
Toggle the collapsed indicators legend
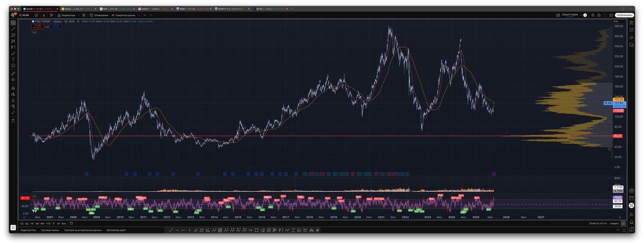[x=35, y=33]
